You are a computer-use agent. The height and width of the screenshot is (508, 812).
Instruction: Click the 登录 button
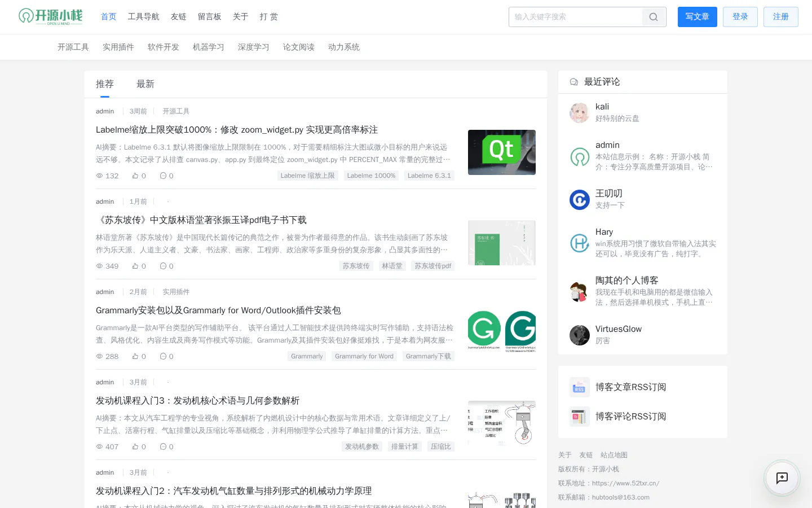[x=740, y=17]
